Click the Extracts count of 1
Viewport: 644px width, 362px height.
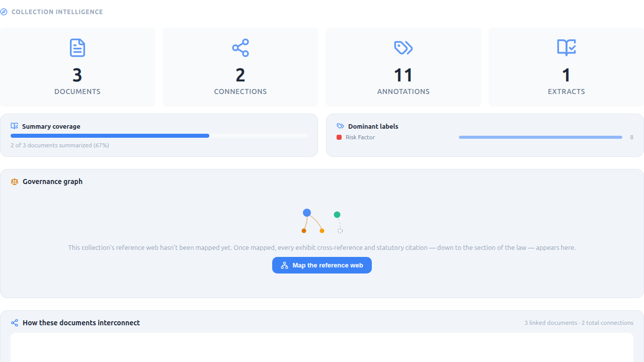[x=567, y=75]
